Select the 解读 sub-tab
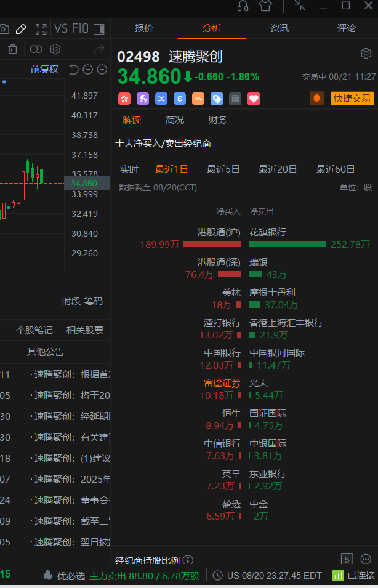The height and width of the screenshot is (588, 378). [132, 120]
